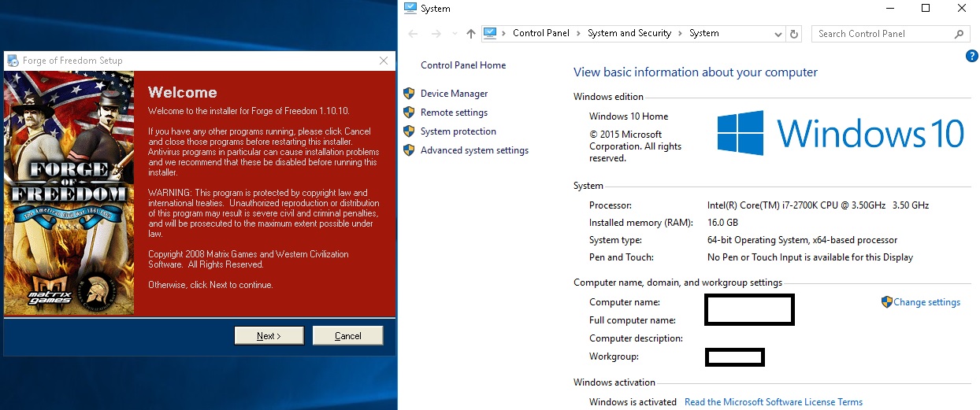Select Control Panel in the breadcrumb path

542,33
